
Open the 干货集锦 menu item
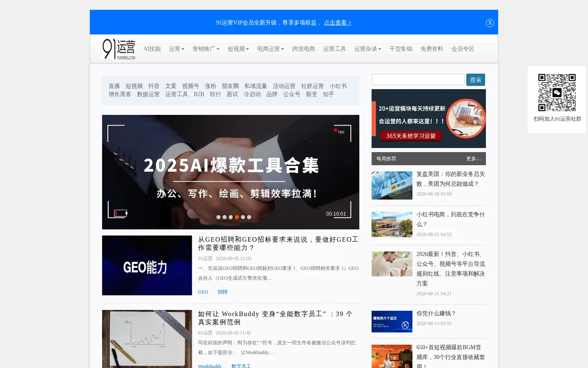(401, 49)
